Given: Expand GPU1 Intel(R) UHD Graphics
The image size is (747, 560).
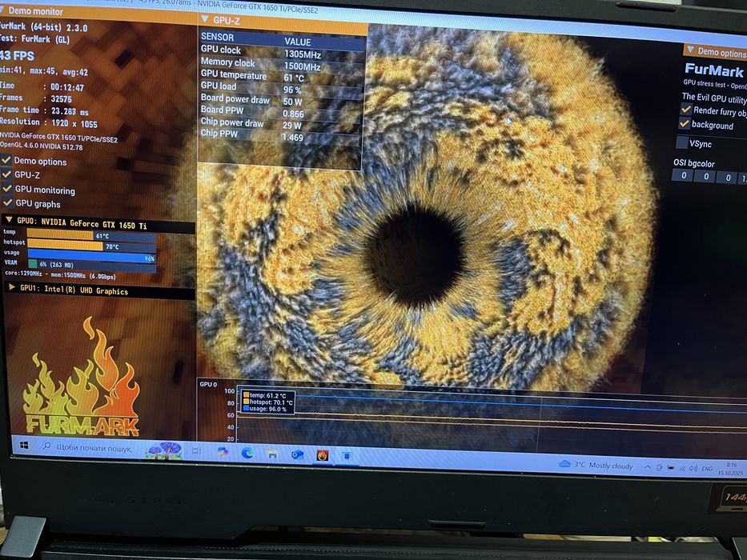Looking at the screenshot, I should coord(12,287).
